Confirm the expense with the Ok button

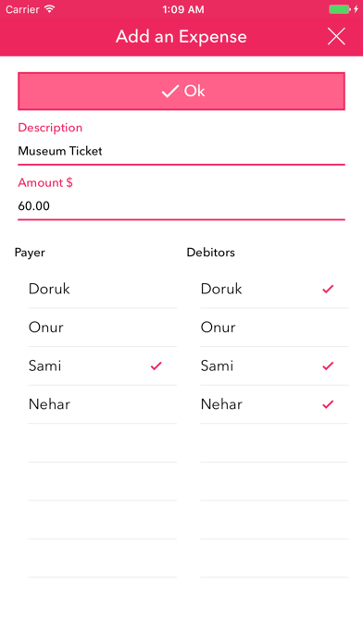point(181,92)
